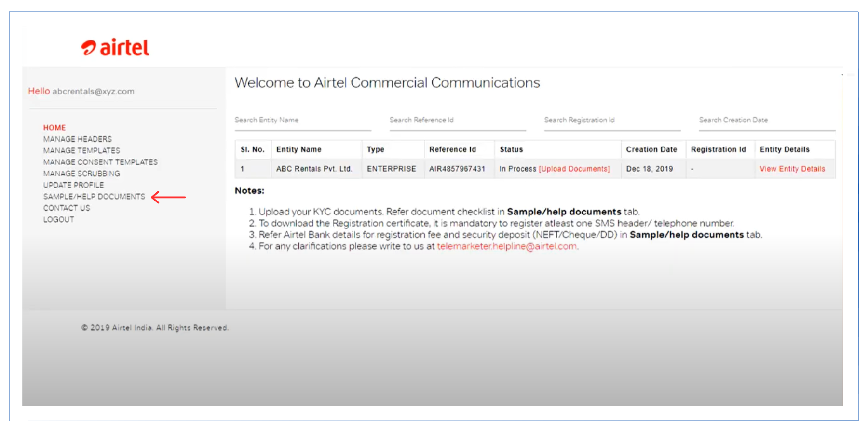Go to MANAGE TEMPLATES
The height and width of the screenshot is (429, 868).
click(81, 151)
